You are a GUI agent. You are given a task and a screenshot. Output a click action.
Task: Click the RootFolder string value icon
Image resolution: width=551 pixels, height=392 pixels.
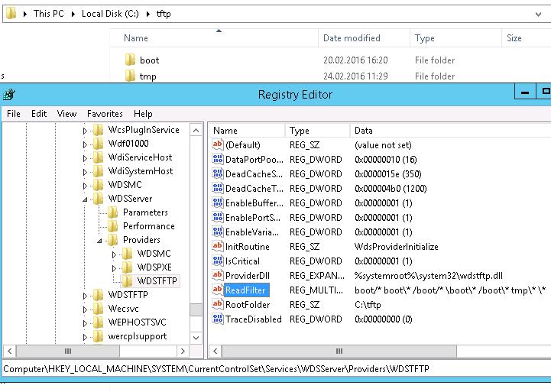click(x=218, y=305)
